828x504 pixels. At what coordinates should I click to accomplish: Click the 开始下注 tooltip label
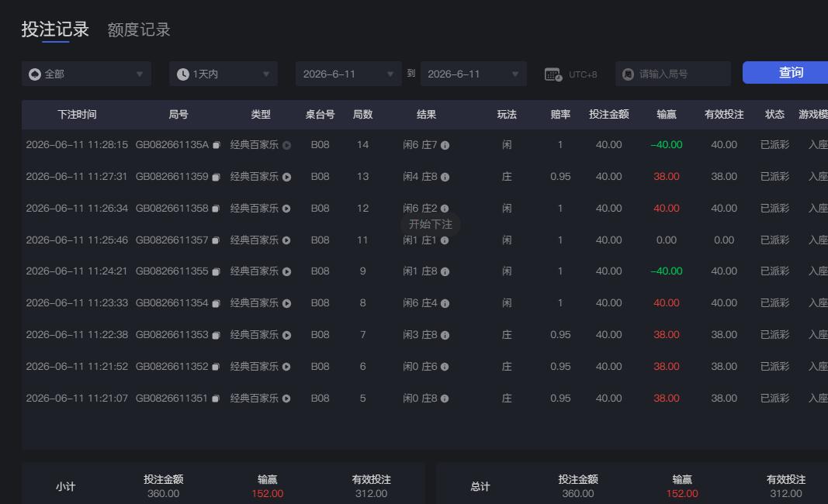click(x=431, y=224)
